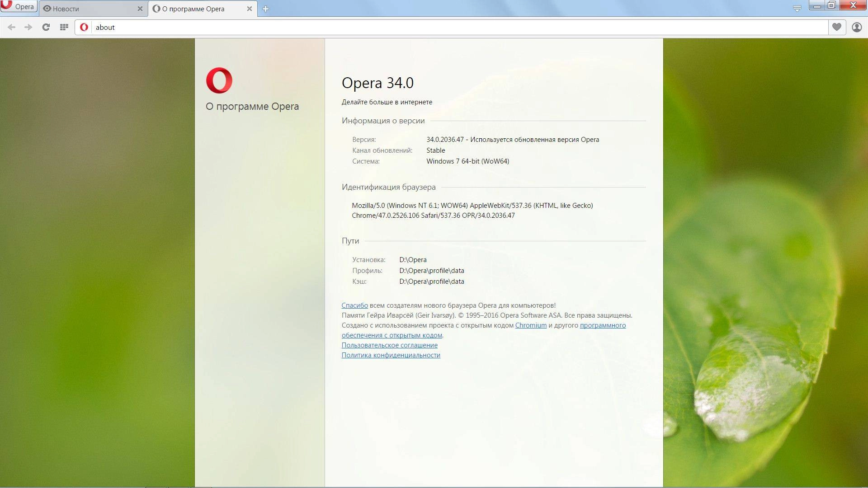Reload the current page

(46, 27)
